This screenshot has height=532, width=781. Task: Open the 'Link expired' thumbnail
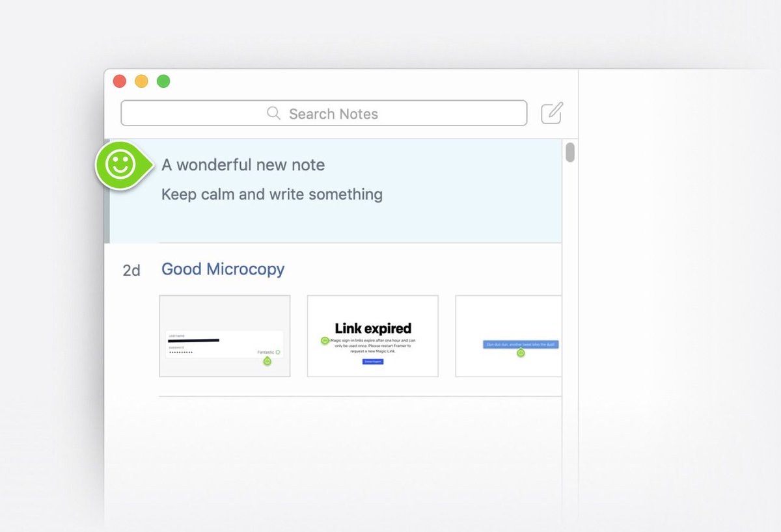tap(373, 336)
